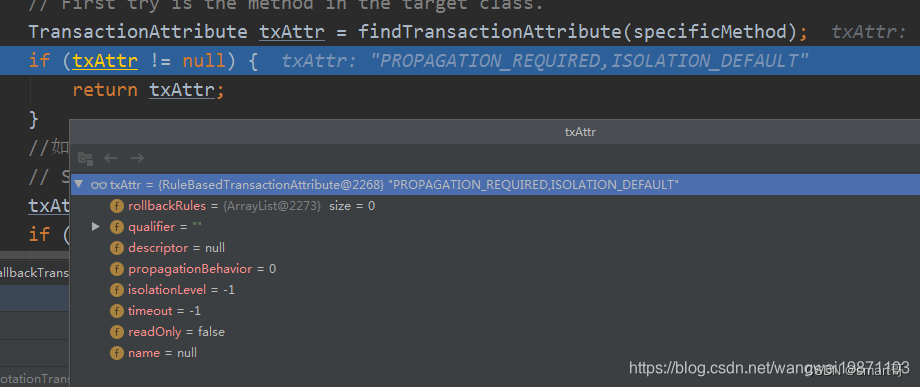Click the watch glasses icon beside txAttr

tap(99, 185)
